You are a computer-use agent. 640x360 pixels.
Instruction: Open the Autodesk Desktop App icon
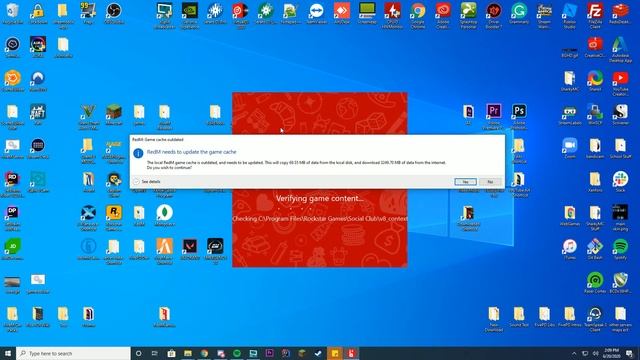(620, 49)
